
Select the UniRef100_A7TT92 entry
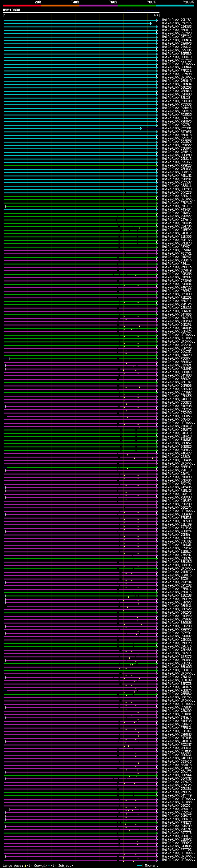pos(177,850)
